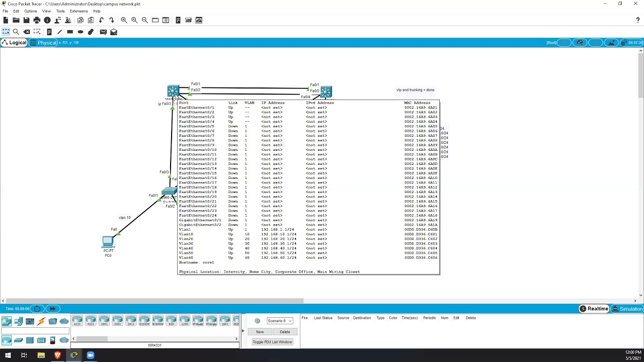The height and width of the screenshot is (362, 644).
Task: Click Fast Forward Time button
Action: (52, 309)
